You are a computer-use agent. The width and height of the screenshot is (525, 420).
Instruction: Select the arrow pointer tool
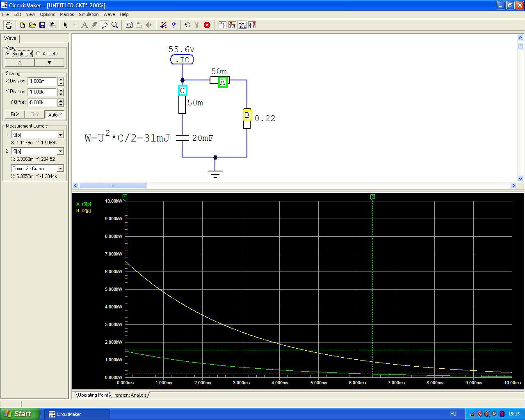pos(65,25)
